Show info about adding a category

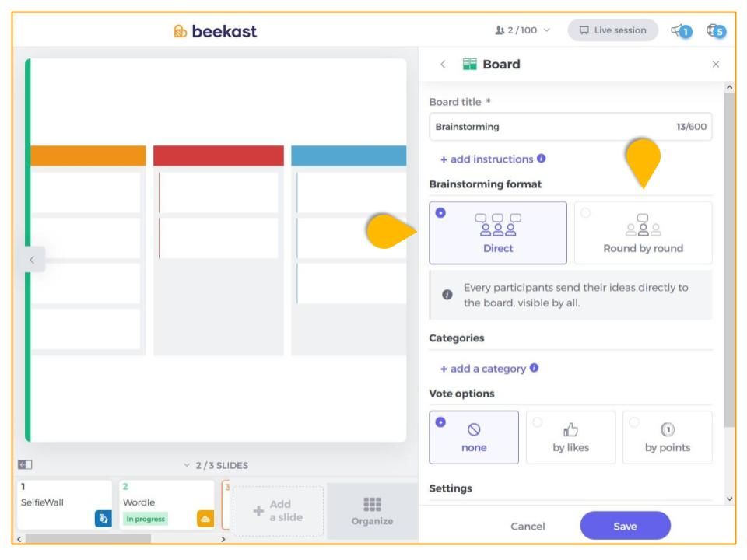click(x=534, y=368)
